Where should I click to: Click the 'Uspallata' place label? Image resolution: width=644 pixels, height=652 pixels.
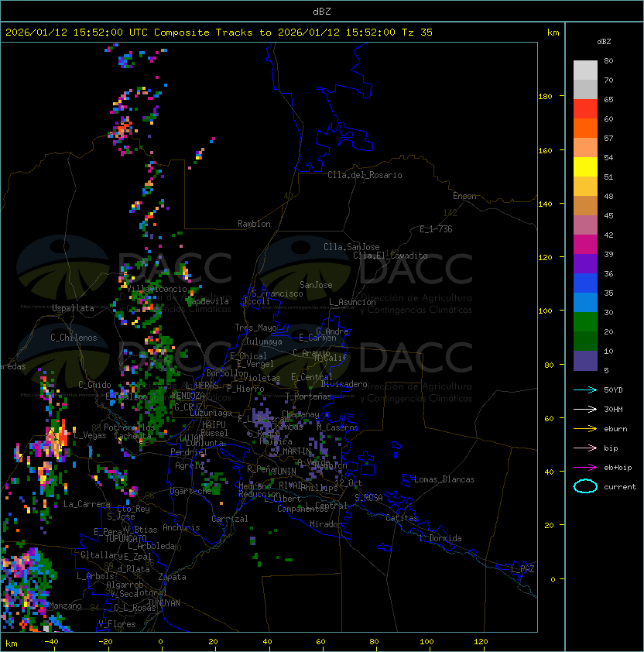point(73,308)
